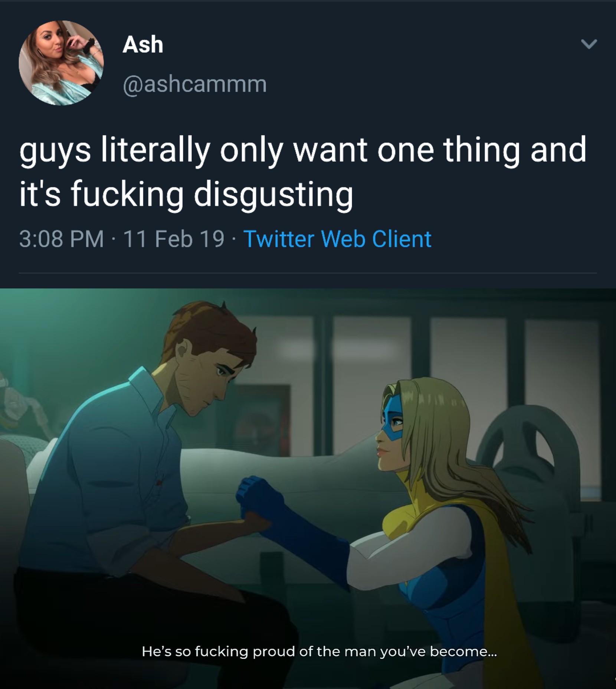Open the tweet options chevron menu
Image resolution: width=616 pixels, height=689 pixels.
[589, 45]
